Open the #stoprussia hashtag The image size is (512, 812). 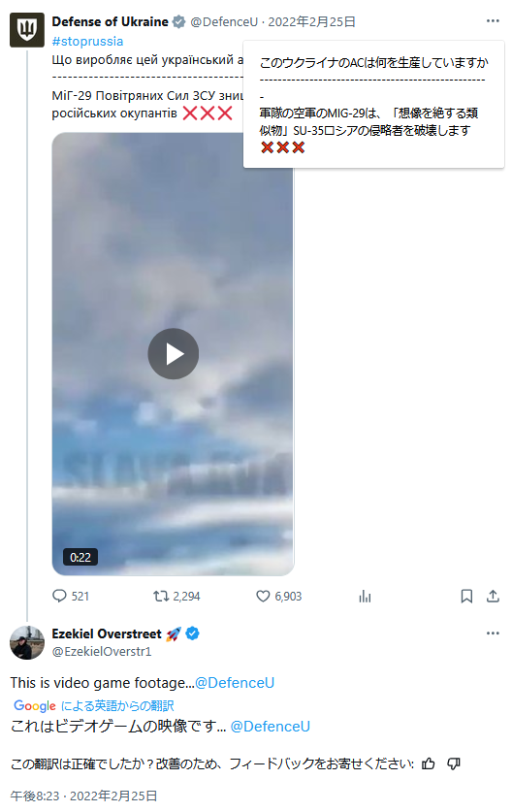87,41
